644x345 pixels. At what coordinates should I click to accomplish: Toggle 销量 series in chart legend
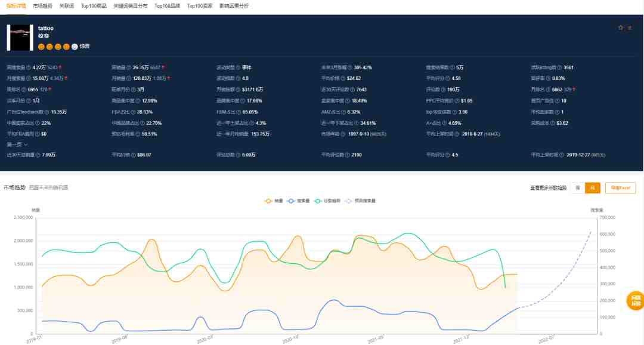click(x=274, y=201)
